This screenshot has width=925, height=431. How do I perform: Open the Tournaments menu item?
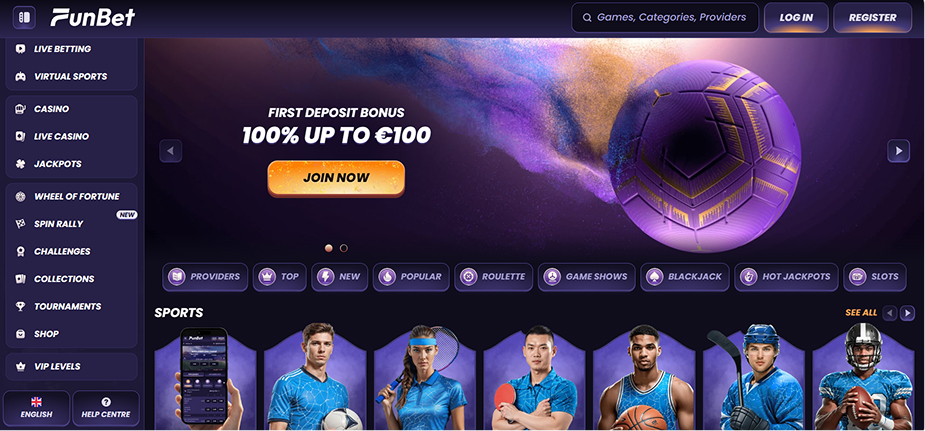71,307
